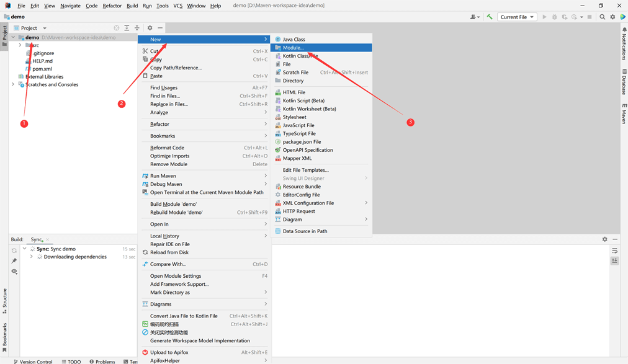Open the Version Control tool tab
Image resolution: width=628 pixels, height=364 pixels.
pos(33,362)
